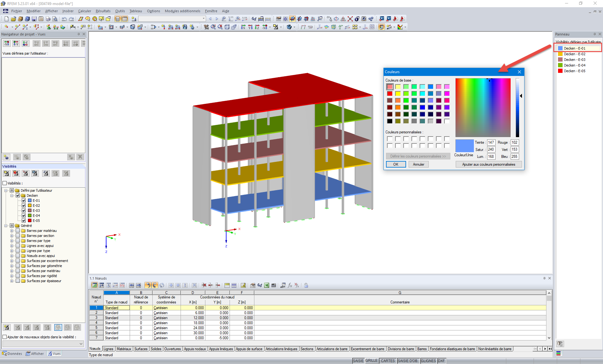Pick the pure red basic color swatch
Screen dimensions: 603x364
[390, 94]
